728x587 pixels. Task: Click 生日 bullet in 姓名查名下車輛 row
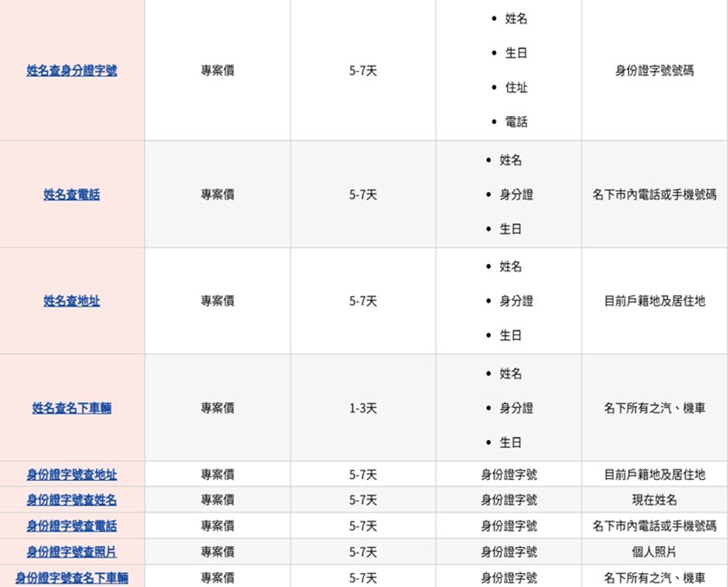point(511,442)
